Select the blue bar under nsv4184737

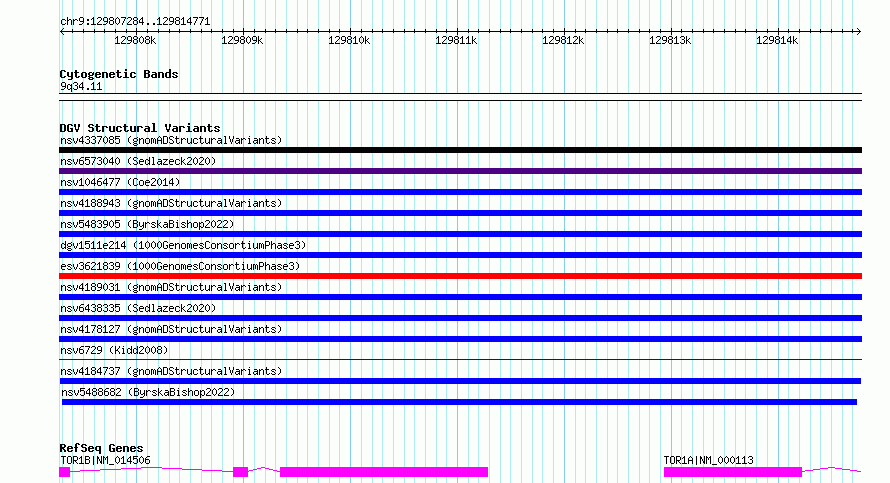460,381
